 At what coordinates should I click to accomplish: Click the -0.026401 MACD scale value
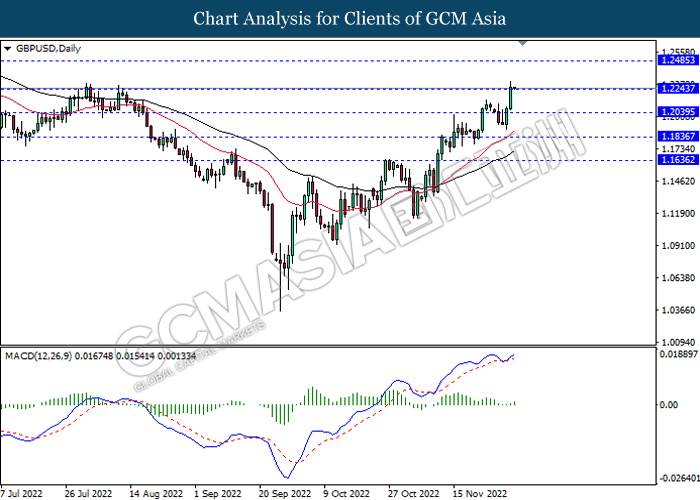679,479
